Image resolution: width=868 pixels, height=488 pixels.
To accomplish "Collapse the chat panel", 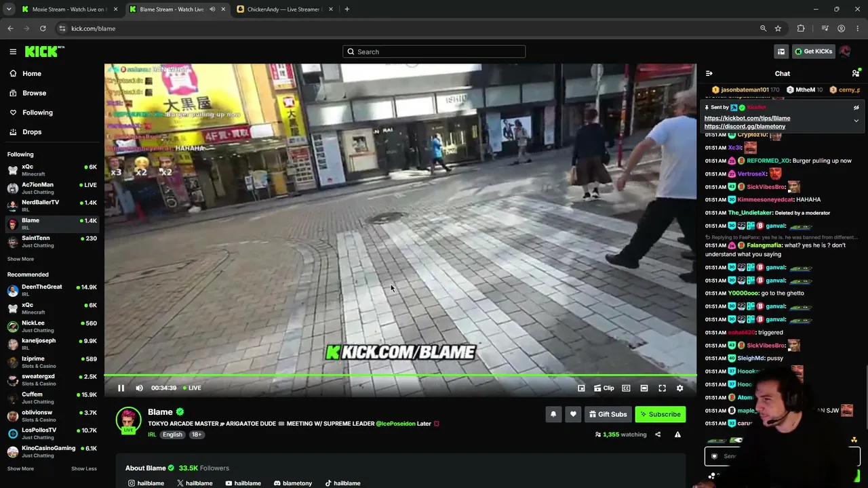I will tap(709, 73).
